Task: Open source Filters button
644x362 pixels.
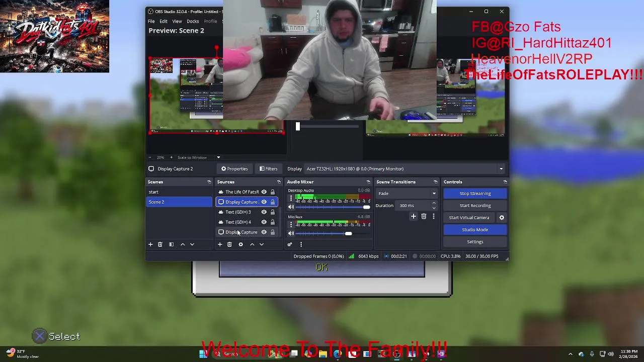Action: (269, 169)
